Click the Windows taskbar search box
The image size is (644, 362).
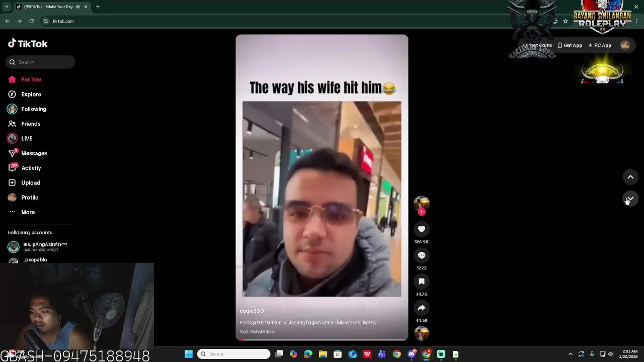tap(233, 354)
